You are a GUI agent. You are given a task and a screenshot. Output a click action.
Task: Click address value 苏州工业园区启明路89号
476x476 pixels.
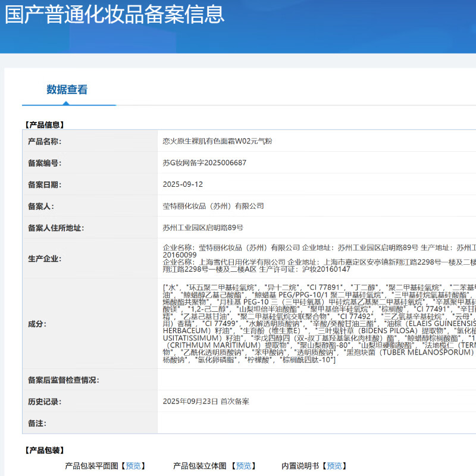[x=203, y=227]
